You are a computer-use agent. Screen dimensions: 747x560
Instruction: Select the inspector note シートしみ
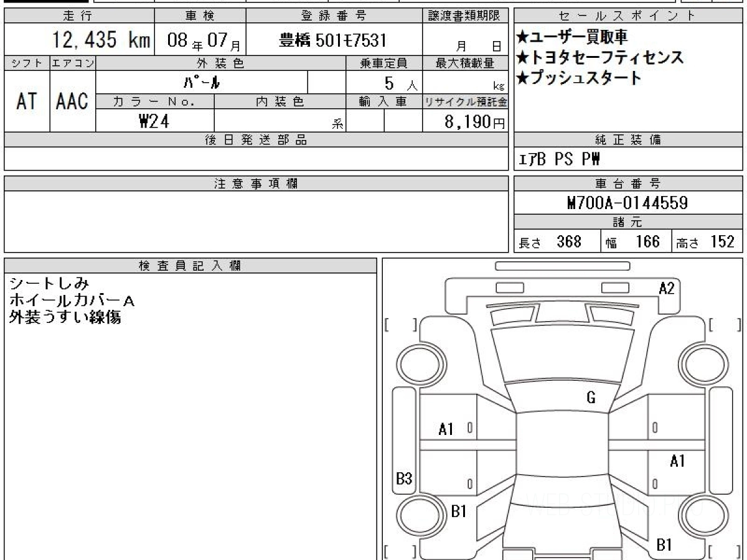tap(50, 284)
